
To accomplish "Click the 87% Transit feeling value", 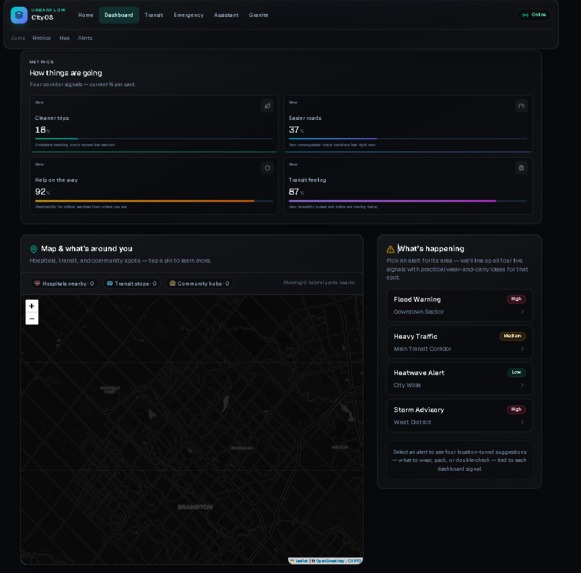I will click(x=296, y=192).
